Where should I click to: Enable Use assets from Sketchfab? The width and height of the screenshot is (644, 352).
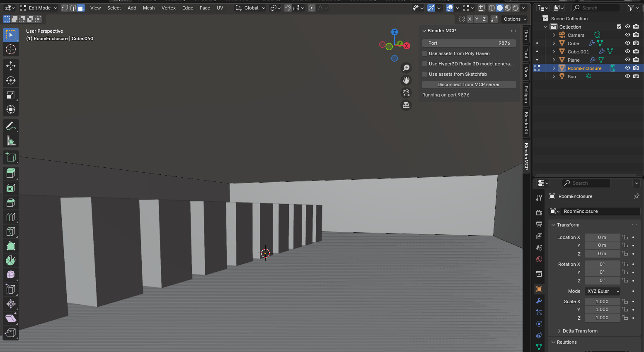(425, 74)
